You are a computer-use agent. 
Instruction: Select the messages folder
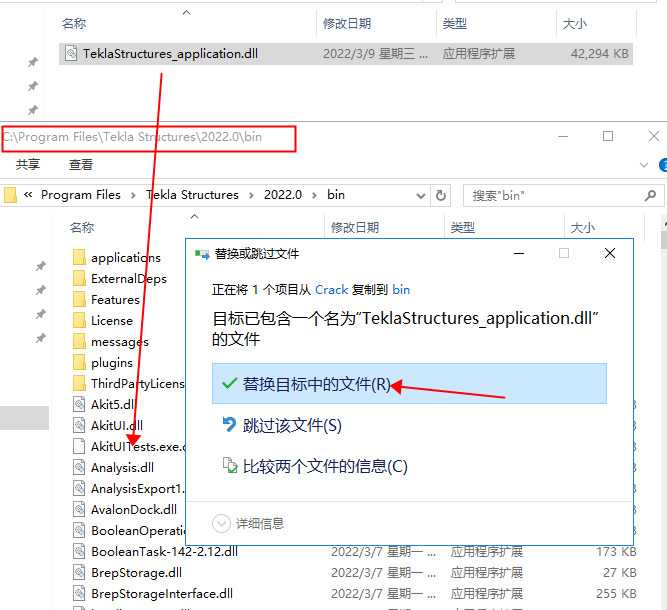point(120,342)
